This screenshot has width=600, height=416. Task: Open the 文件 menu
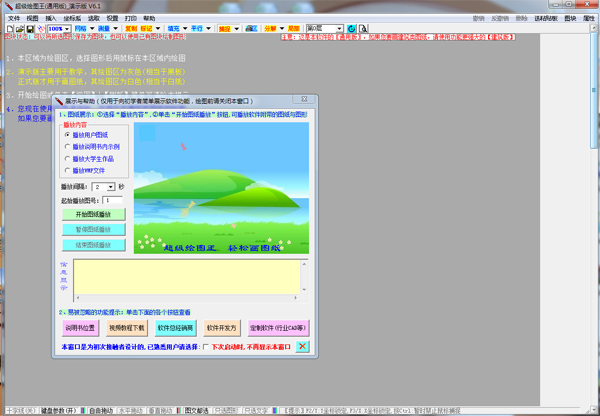click(x=14, y=18)
